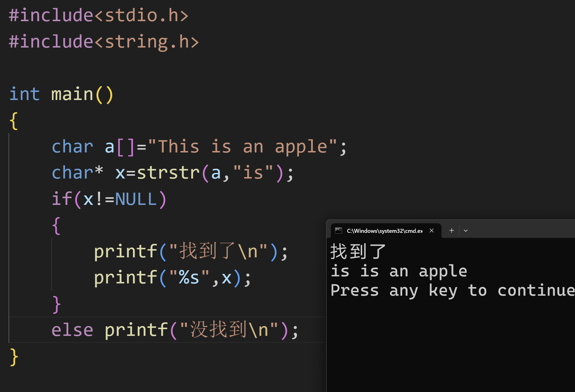Click the cmd.exe icon on the terminal tab
The height and width of the screenshot is (392, 575).
click(x=338, y=230)
